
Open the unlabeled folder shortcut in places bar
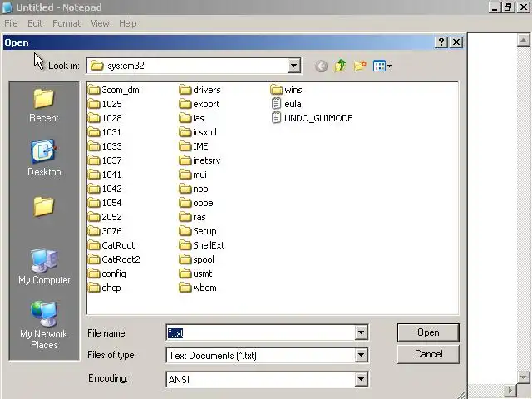pyautogui.click(x=44, y=207)
